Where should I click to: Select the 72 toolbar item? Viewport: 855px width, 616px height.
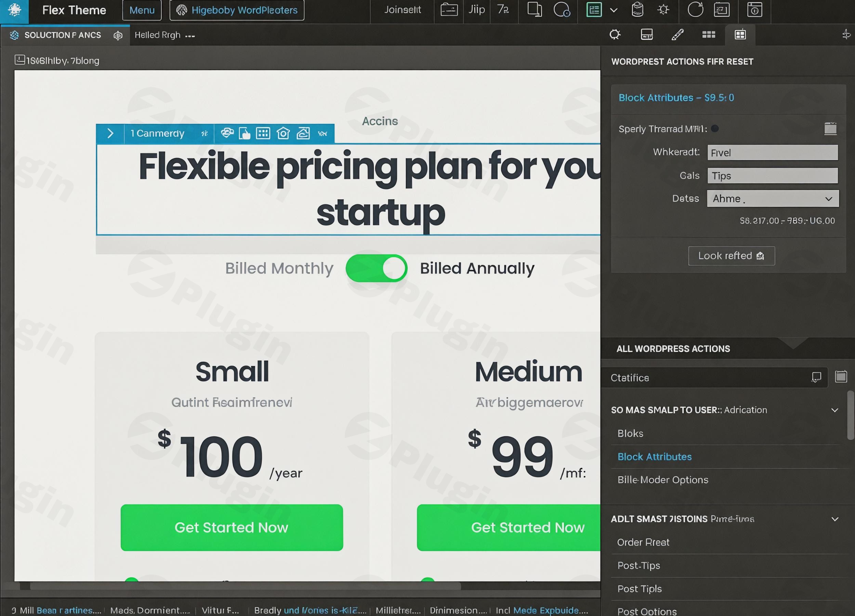click(x=503, y=10)
